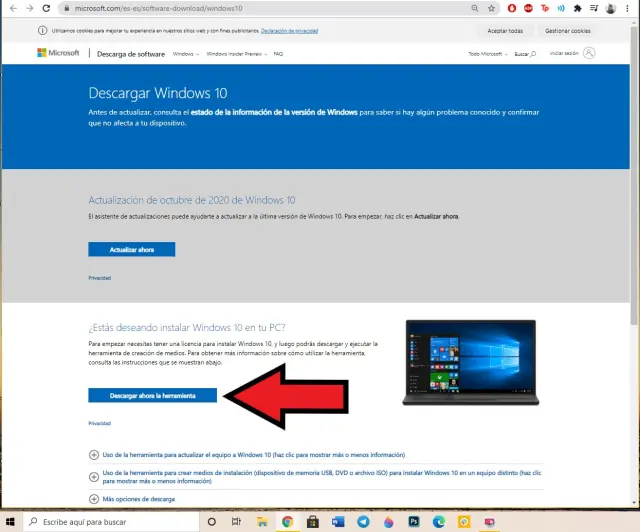Open account via iniciar sesión avatar icon
This screenshot has height=532, width=640.
(589, 53)
